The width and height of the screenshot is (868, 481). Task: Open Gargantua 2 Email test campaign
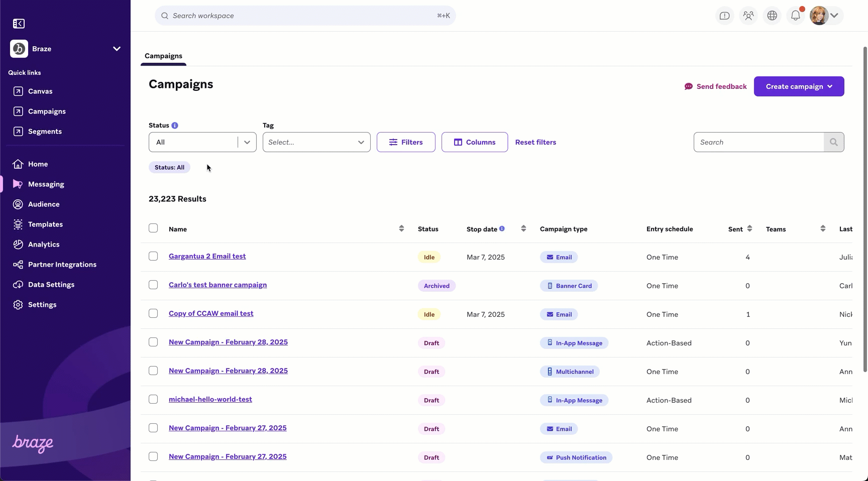[x=207, y=256]
